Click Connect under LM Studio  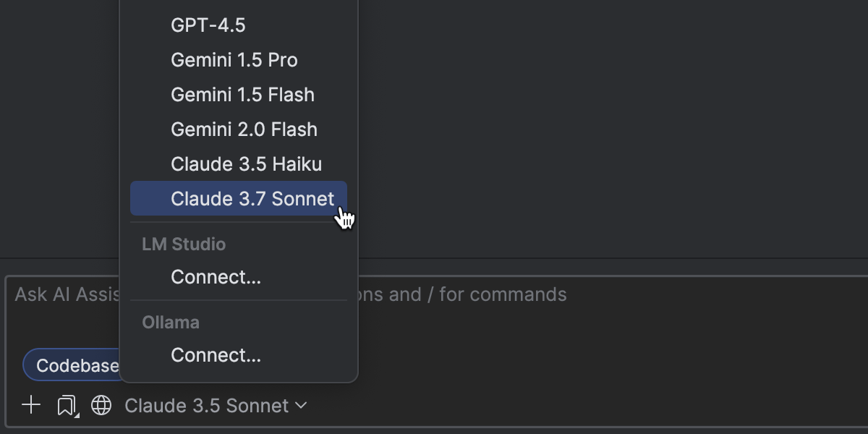point(216,277)
